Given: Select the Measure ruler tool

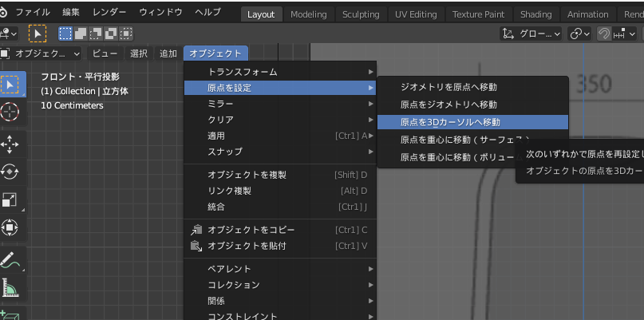Looking at the screenshot, I should pyautogui.click(x=10, y=287).
